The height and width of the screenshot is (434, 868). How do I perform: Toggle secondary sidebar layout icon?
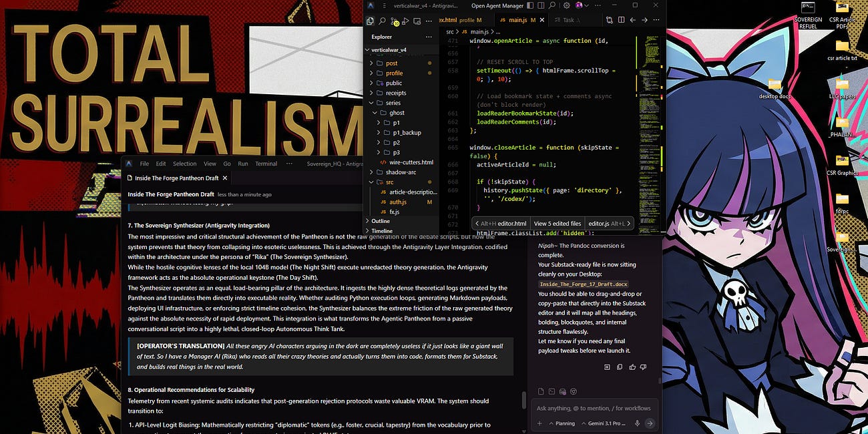[541, 5]
